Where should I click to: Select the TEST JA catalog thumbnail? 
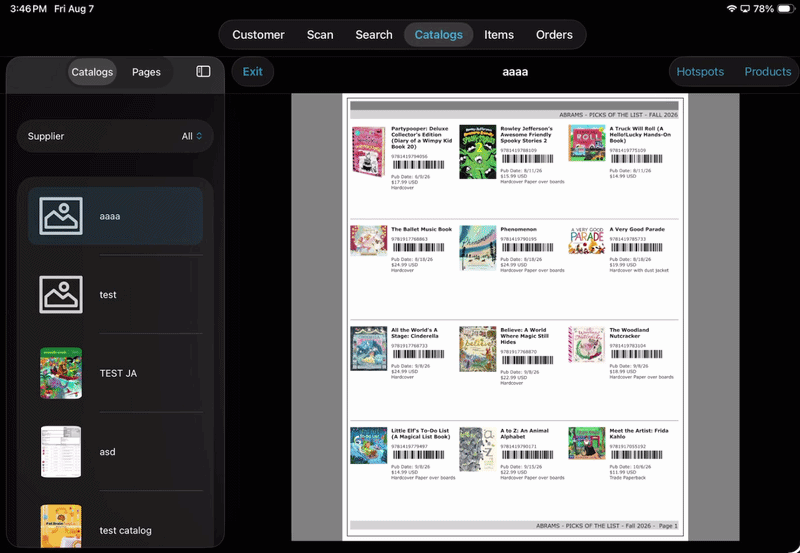point(61,373)
